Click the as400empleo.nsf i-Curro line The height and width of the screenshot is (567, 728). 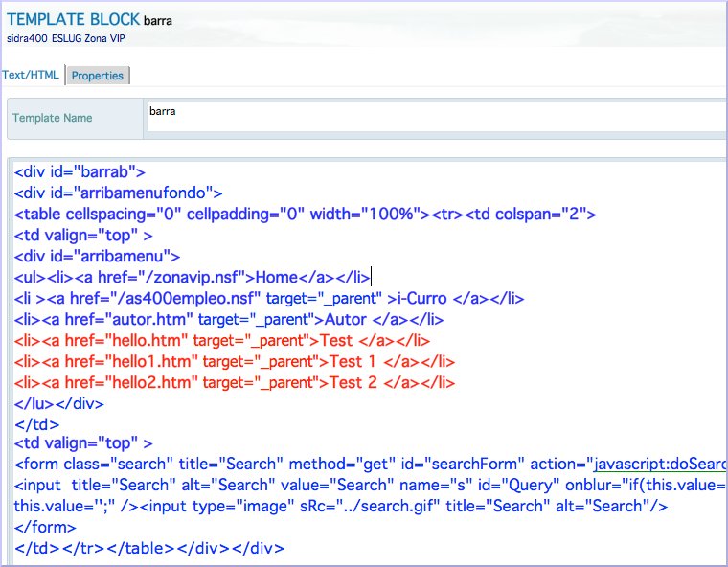[x=269, y=298]
